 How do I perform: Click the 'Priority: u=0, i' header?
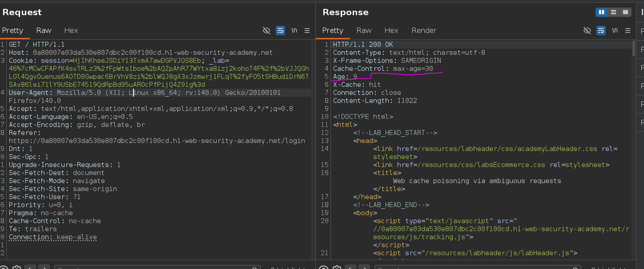(41, 205)
